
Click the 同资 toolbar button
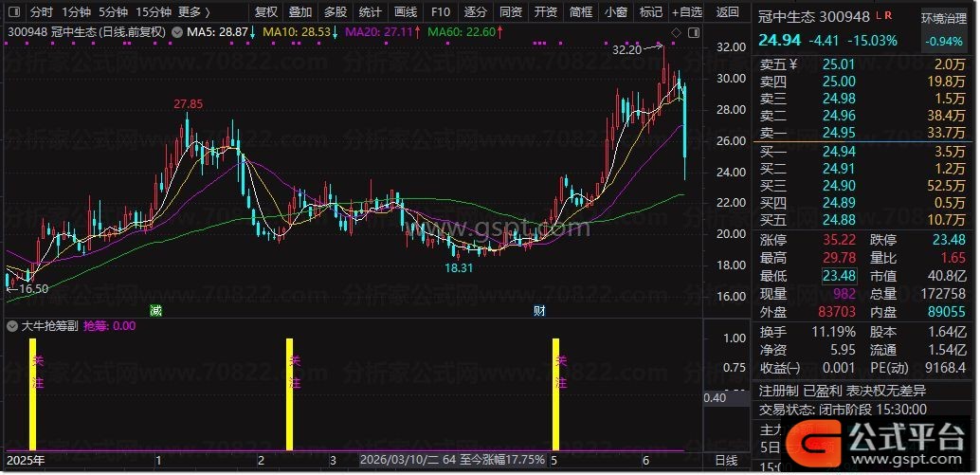(x=511, y=11)
